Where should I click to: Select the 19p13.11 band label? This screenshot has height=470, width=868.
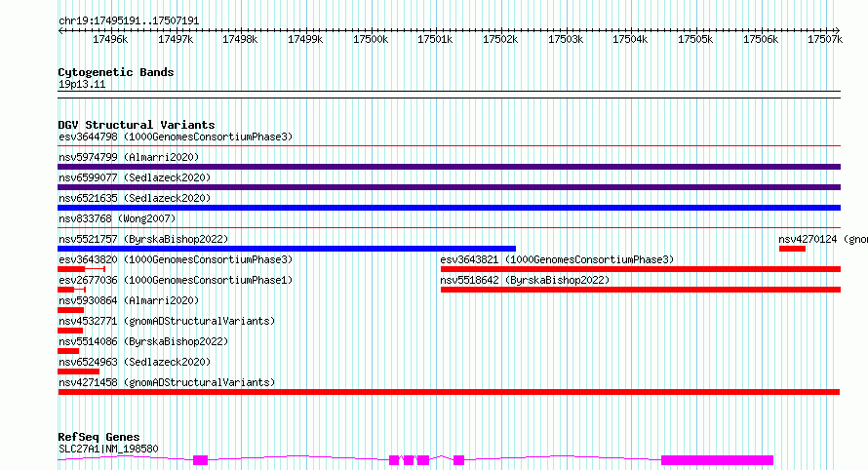pyautogui.click(x=82, y=84)
